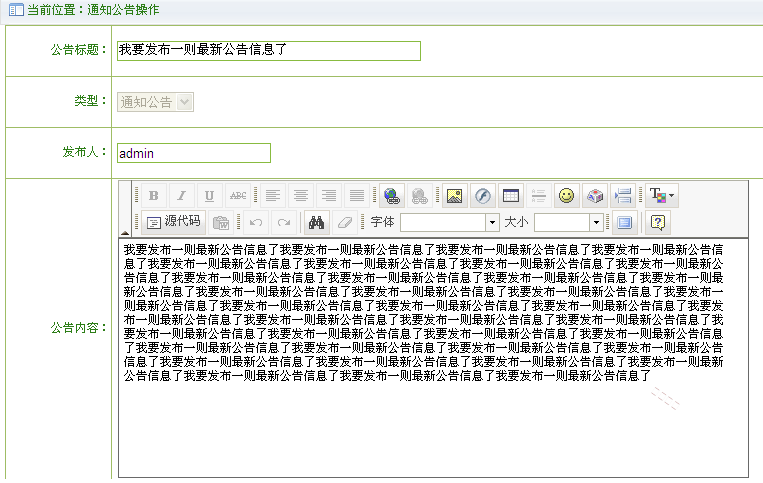The image size is (763, 483).
Task: Click inside the 公告内容 editing area
Action: tap(433, 358)
